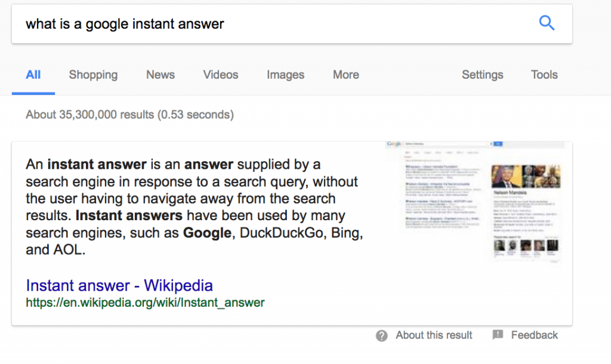Switch to the Shopping tab
The width and height of the screenshot is (611, 364).
click(93, 75)
